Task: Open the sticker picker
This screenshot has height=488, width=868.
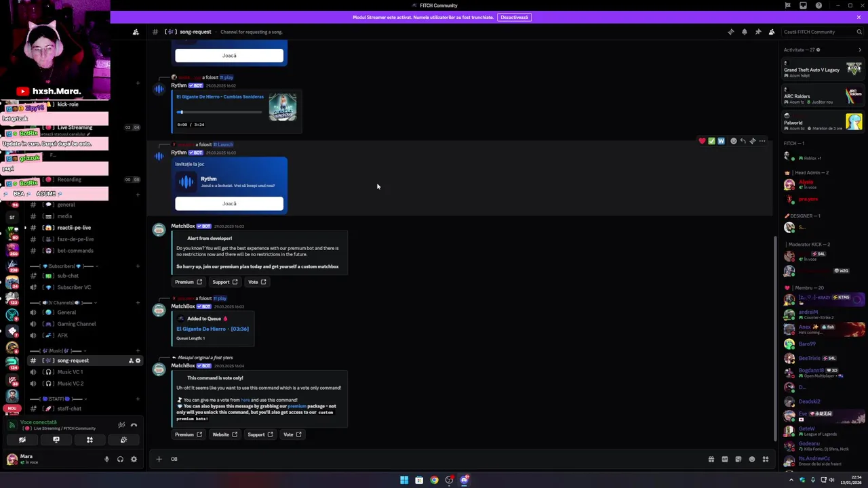Action: pyautogui.click(x=738, y=459)
